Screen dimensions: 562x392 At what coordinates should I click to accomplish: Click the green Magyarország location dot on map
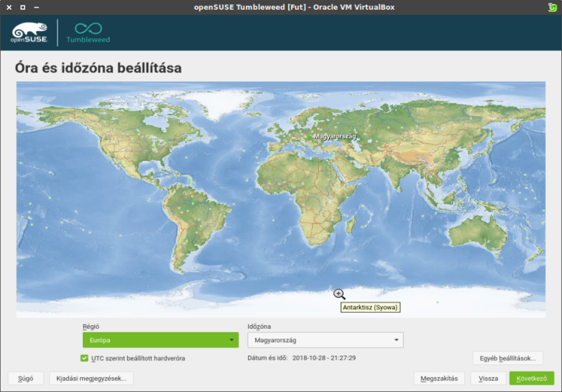pyautogui.click(x=309, y=137)
